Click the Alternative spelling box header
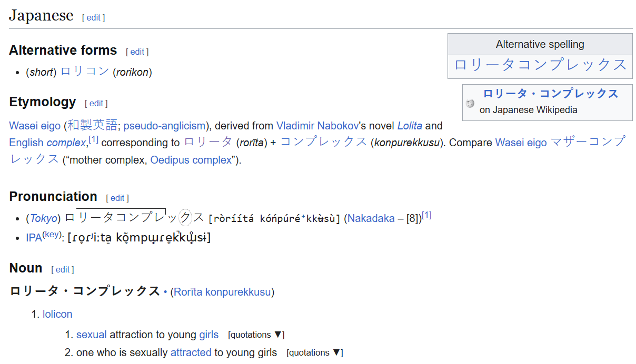636x364 pixels. click(x=540, y=44)
